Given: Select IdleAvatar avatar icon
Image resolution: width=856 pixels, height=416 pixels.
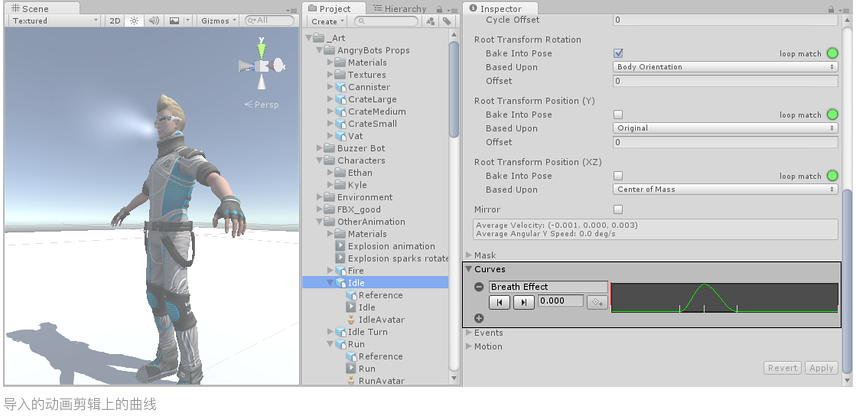Looking at the screenshot, I should (x=351, y=320).
